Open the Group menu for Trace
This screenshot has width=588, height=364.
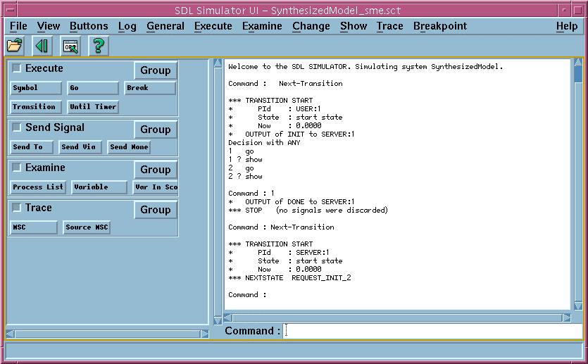point(155,210)
